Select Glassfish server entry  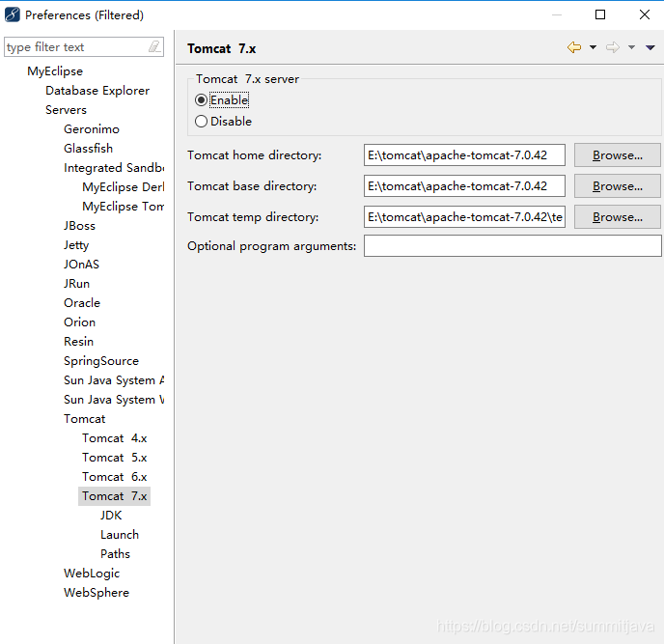88,149
